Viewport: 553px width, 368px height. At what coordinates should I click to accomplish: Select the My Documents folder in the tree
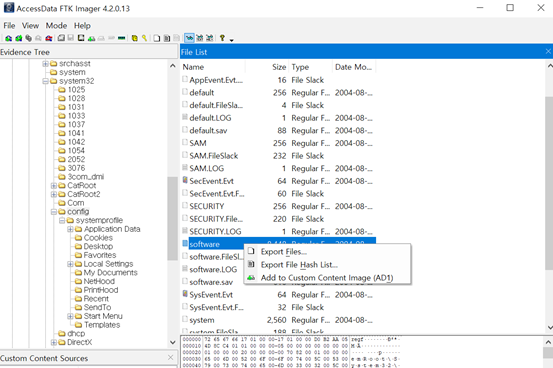tap(110, 273)
